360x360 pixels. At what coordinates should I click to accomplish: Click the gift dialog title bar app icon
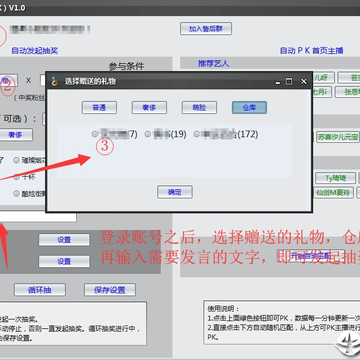click(55, 81)
